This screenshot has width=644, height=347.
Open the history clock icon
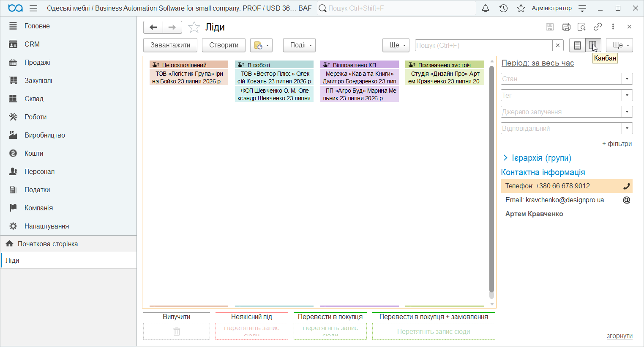point(503,8)
